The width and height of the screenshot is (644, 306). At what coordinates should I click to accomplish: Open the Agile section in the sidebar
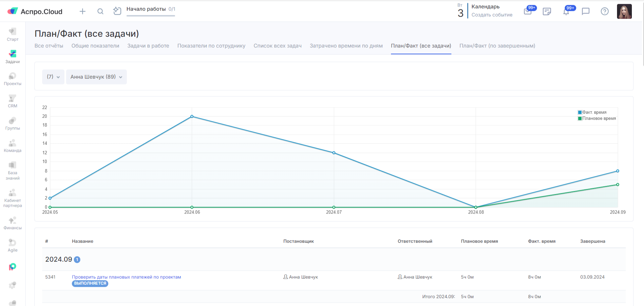tap(12, 246)
